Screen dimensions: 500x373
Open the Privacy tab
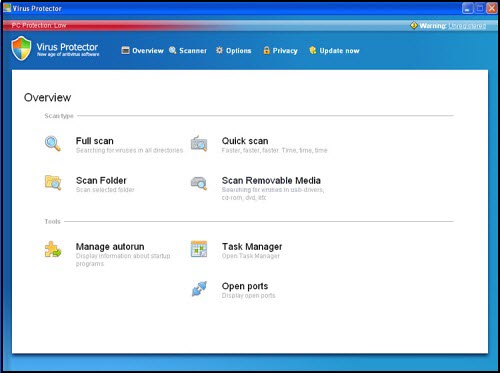(x=280, y=51)
